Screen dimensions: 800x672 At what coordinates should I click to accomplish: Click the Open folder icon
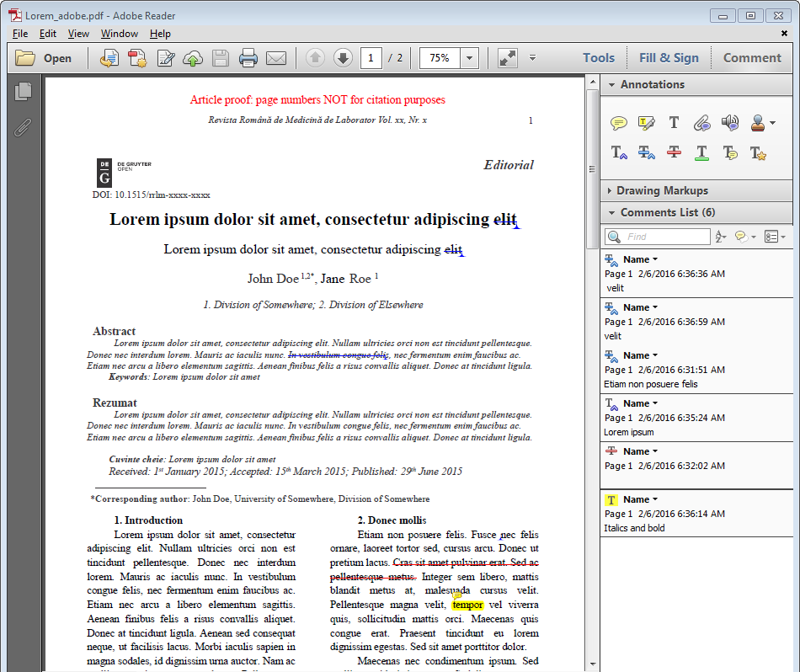(x=24, y=58)
